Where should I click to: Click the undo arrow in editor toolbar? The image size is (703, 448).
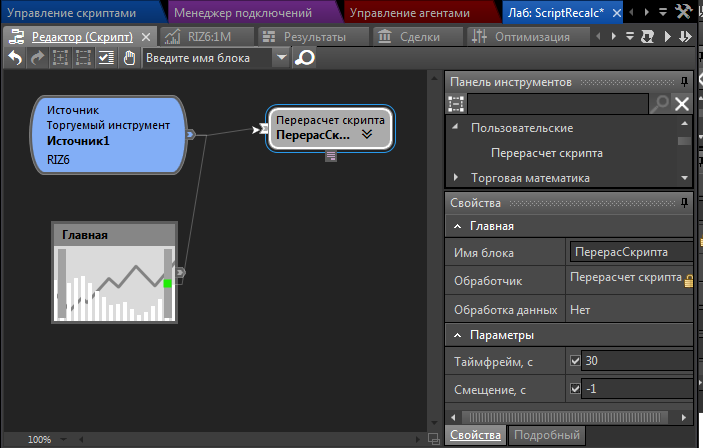(x=14, y=58)
